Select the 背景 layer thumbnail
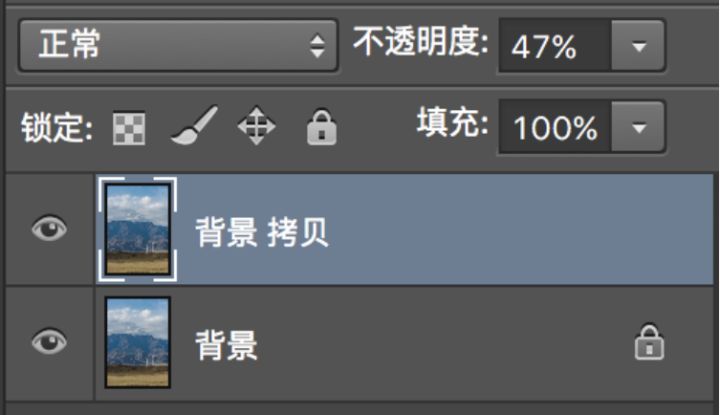Viewport: 720px width, 415px height. click(x=138, y=342)
